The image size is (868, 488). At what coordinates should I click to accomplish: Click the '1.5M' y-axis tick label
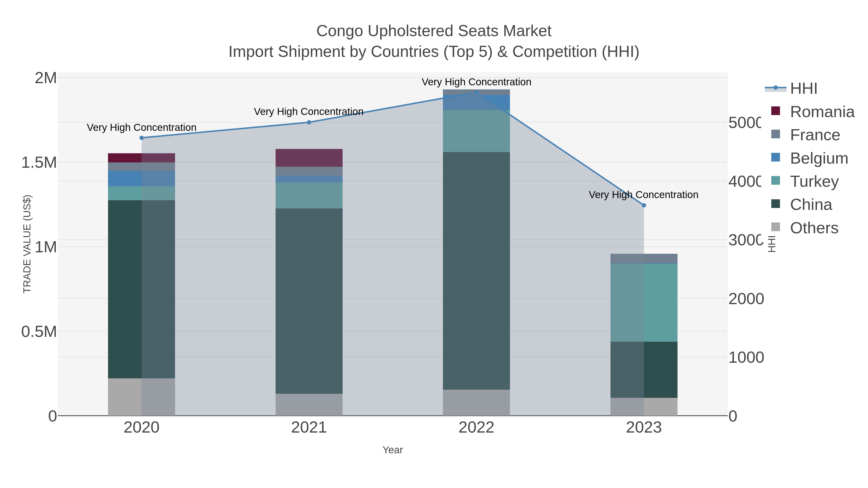[39, 163]
